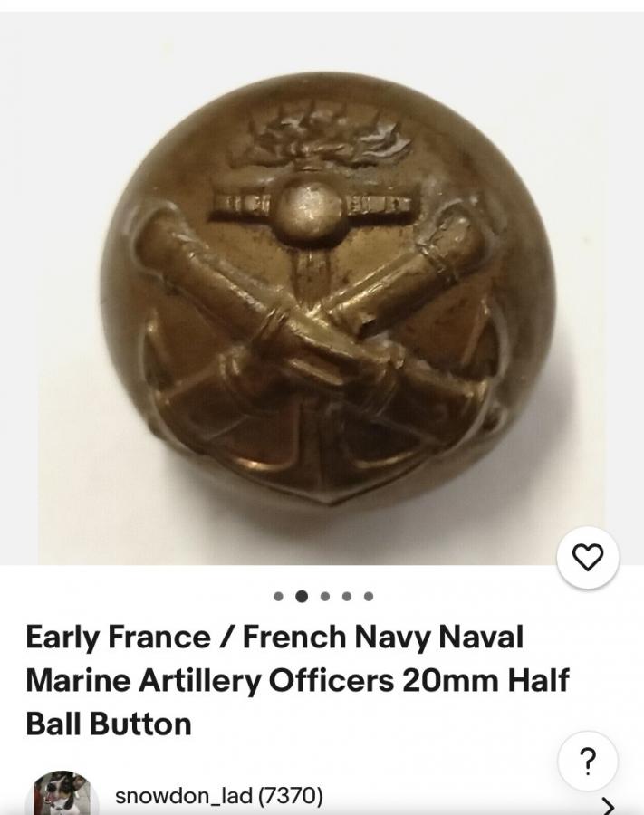Viewport: 644px width, 815px height.
Task: Switch to the third photo indicator dot
Action: 325,596
